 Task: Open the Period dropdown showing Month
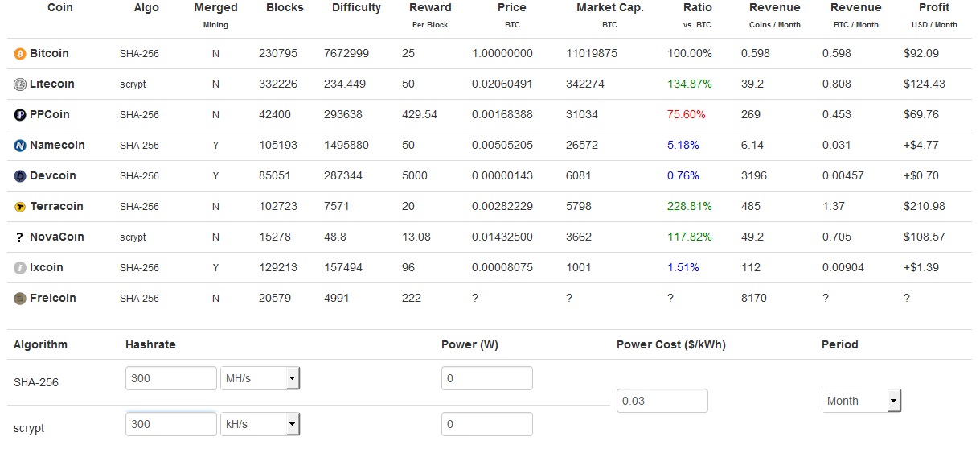point(861,401)
